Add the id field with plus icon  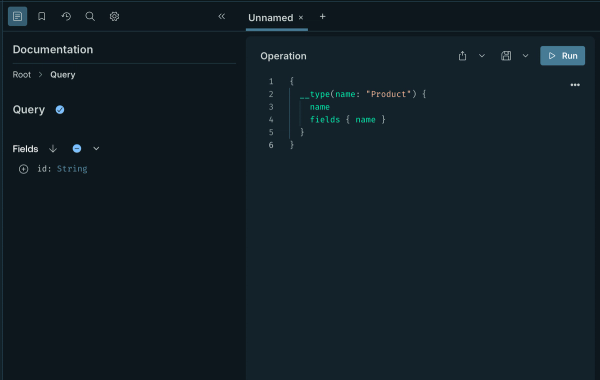point(23,169)
